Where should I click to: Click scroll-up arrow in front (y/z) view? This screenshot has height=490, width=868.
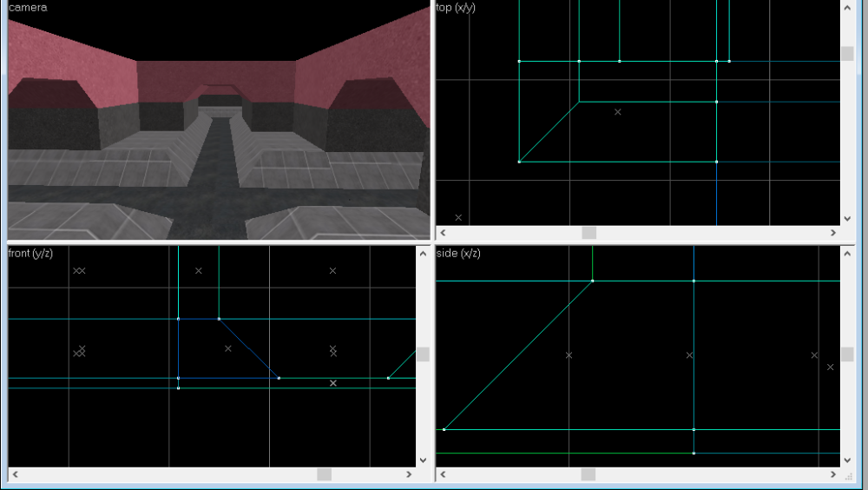pos(423,254)
